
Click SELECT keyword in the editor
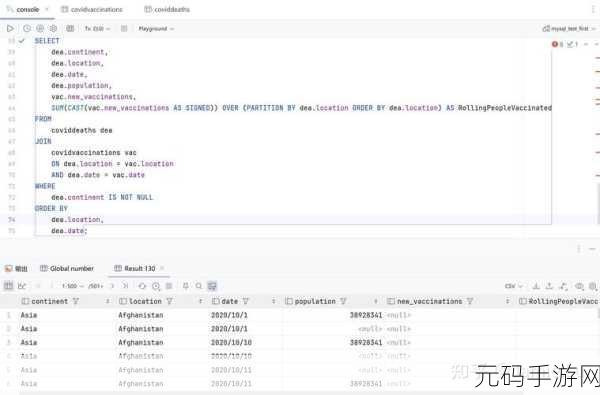point(47,41)
